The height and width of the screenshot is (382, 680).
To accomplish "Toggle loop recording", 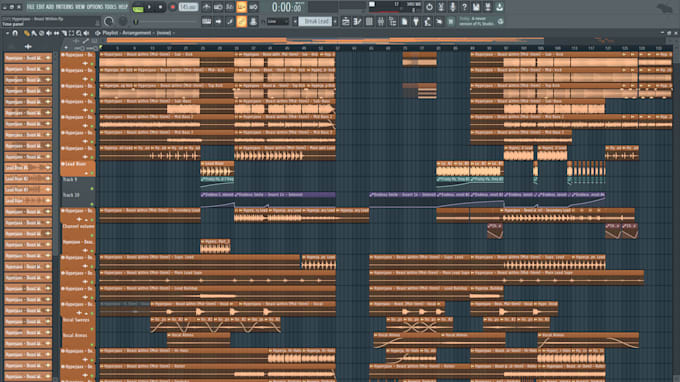I will point(253,7).
